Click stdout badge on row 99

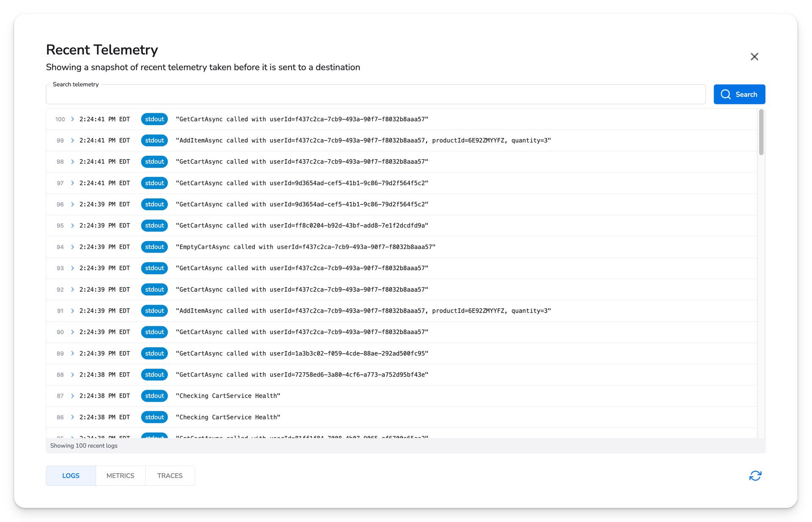click(154, 140)
